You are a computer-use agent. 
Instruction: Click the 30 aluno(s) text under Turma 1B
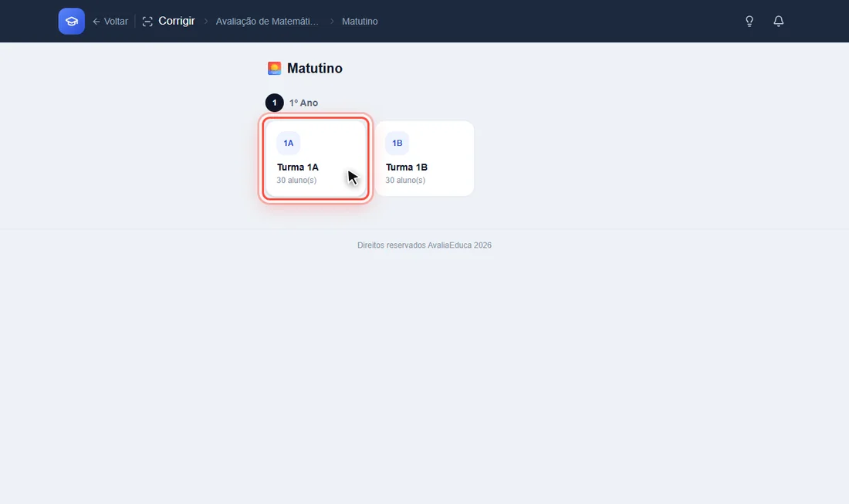[405, 181]
